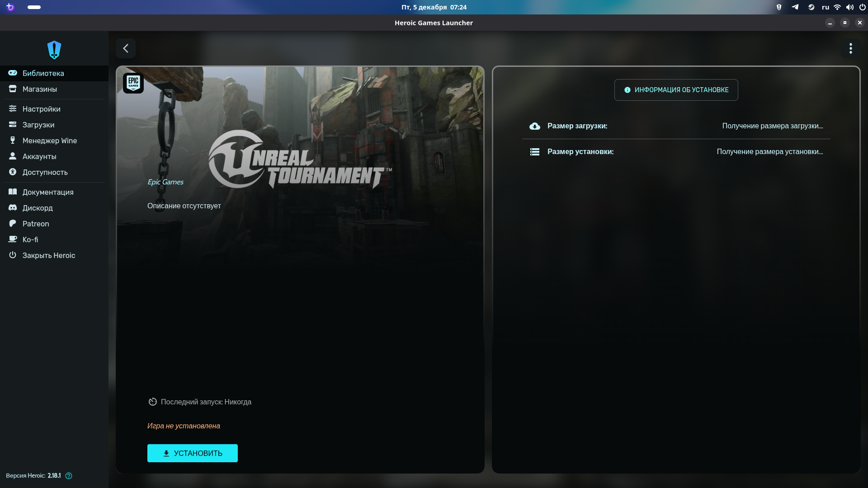
Task: Open Настройки from sidebar
Action: click(x=41, y=109)
